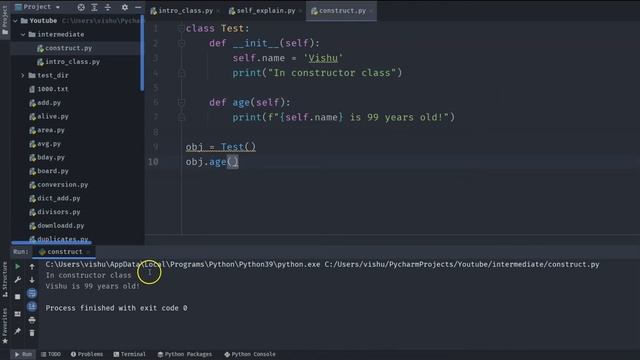Click the Project panel horizontal scrollbar
Image resolution: width=640 pixels, height=360 pixels.
point(51,242)
